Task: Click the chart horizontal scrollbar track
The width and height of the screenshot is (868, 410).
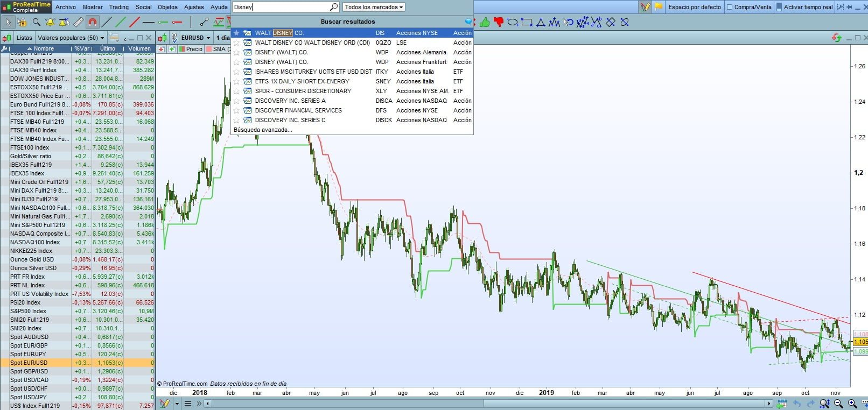Action: pos(488,404)
